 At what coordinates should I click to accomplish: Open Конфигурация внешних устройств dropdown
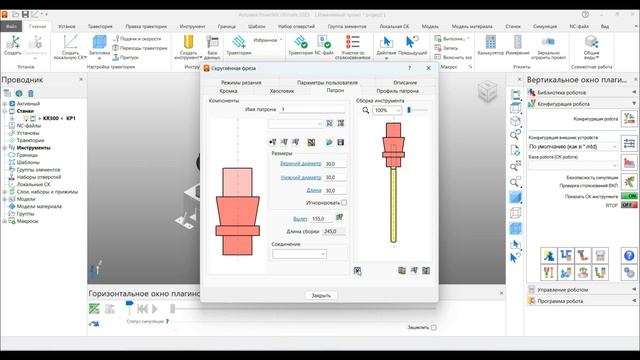(x=573, y=146)
